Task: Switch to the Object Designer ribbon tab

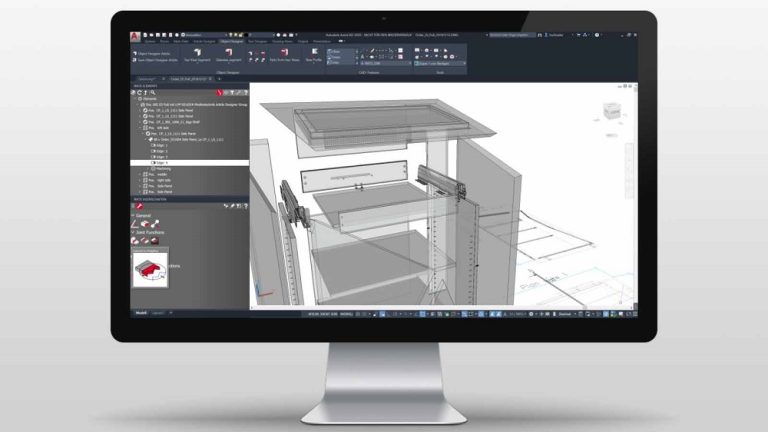Action: 232,42
